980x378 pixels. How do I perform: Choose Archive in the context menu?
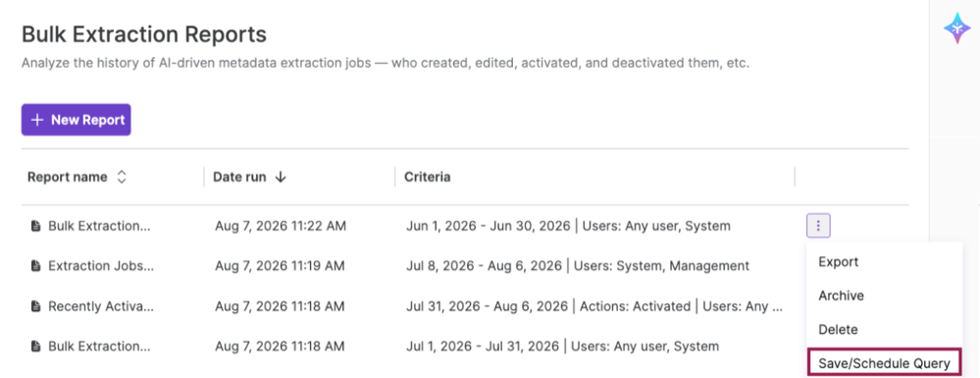[x=842, y=296]
